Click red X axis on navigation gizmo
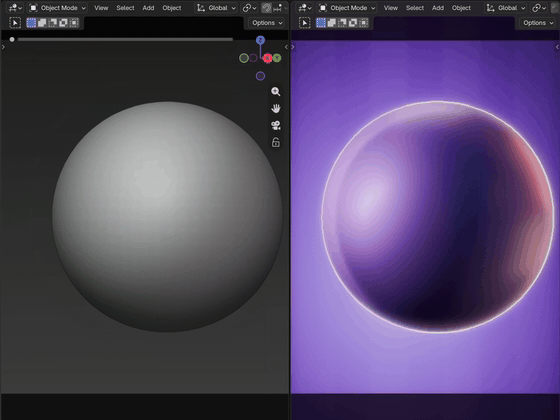560x420 pixels. tap(268, 58)
